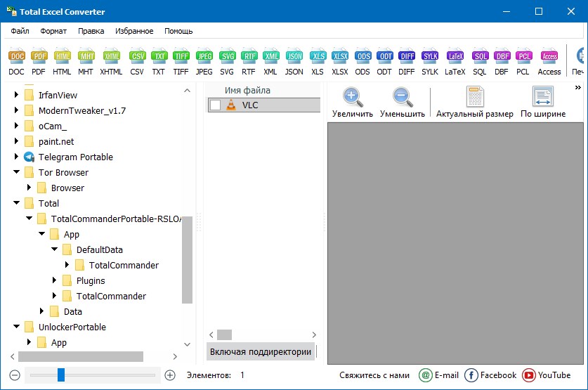Image resolution: width=588 pixels, height=390 pixels.
Task: Select the VLC file row
Action: (264, 105)
